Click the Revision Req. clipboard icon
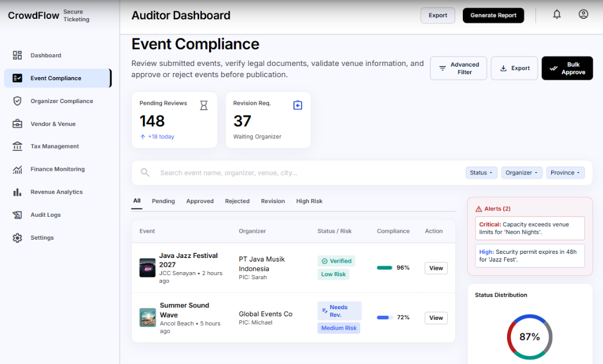603x364 pixels. tap(297, 105)
